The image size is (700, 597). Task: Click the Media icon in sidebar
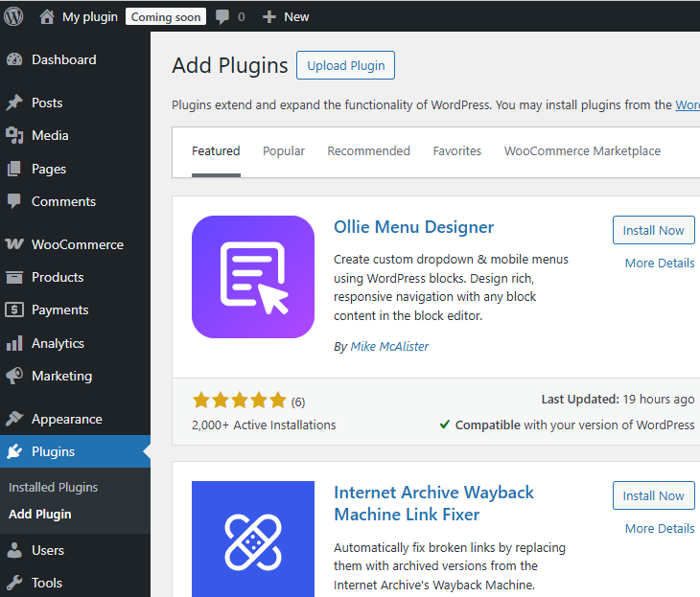[x=14, y=136]
